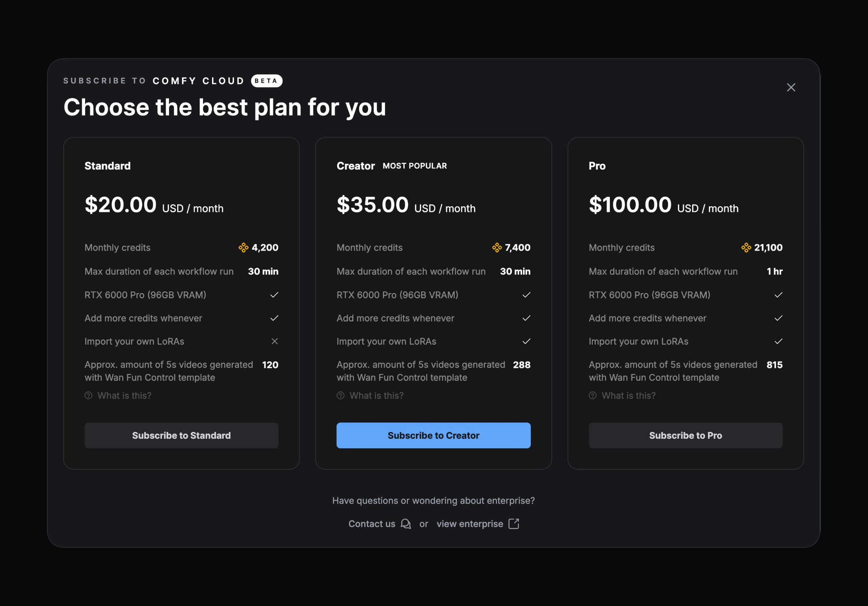The image size is (868, 606).
Task: Click What is this under the Creator plan
Action: [x=376, y=395]
